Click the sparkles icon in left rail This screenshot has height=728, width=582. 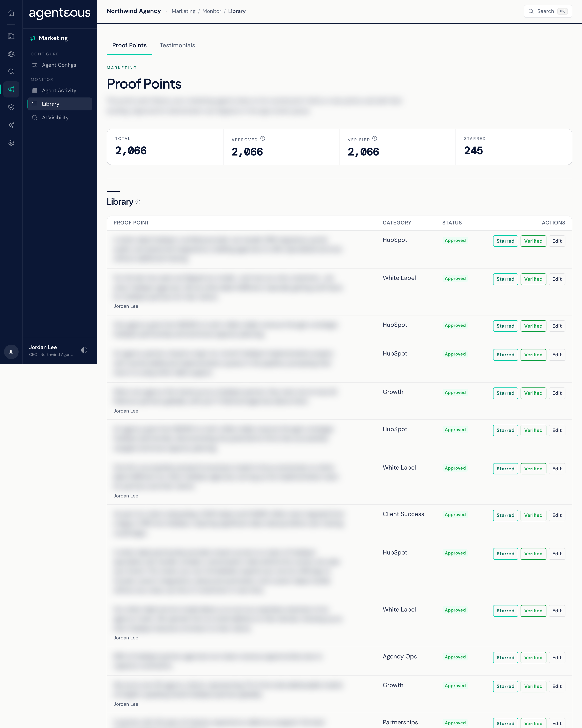pos(11,125)
